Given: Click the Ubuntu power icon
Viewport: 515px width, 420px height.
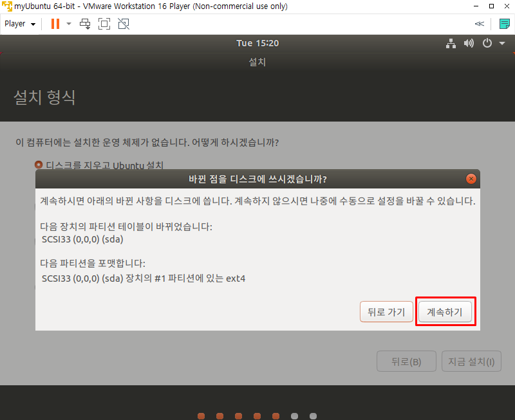Looking at the screenshot, I should pyautogui.click(x=487, y=43).
